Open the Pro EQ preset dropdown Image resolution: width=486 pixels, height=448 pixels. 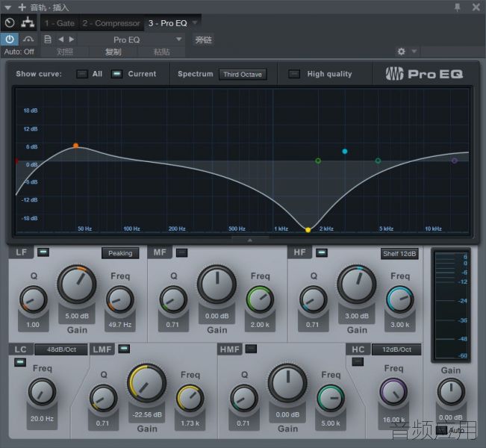[131, 40]
